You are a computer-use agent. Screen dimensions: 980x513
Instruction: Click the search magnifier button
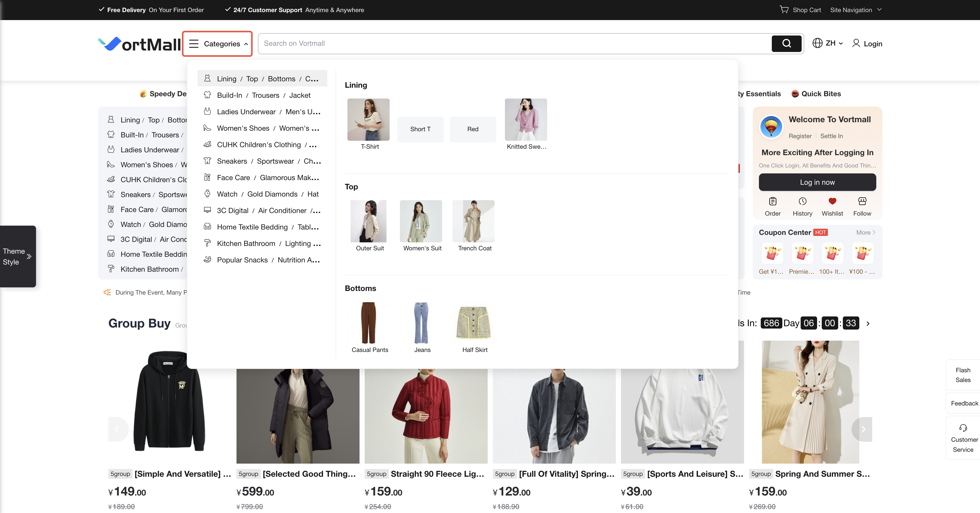[x=786, y=43]
